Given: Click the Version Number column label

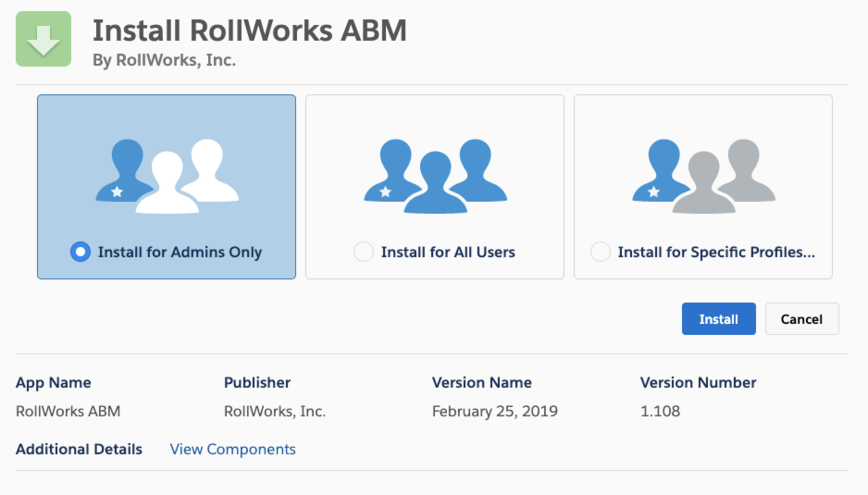Looking at the screenshot, I should (698, 383).
